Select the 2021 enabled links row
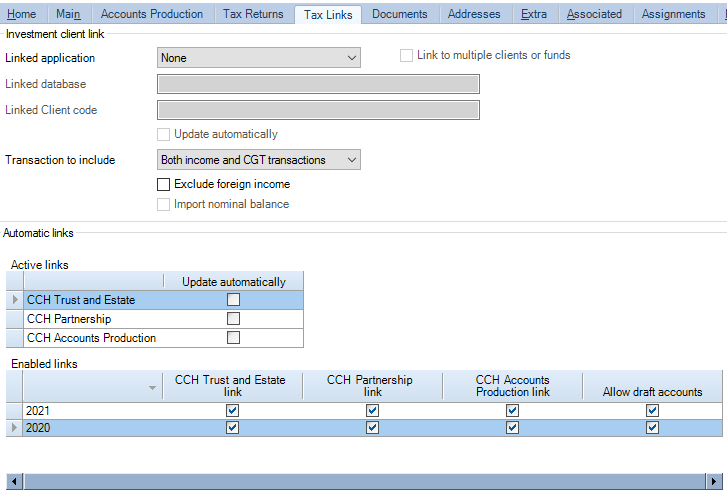This screenshot has height=492, width=727. point(364,411)
